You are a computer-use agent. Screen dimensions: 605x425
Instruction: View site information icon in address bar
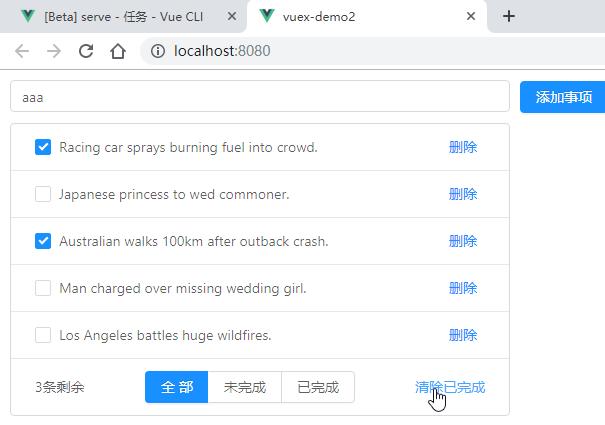coord(158,51)
